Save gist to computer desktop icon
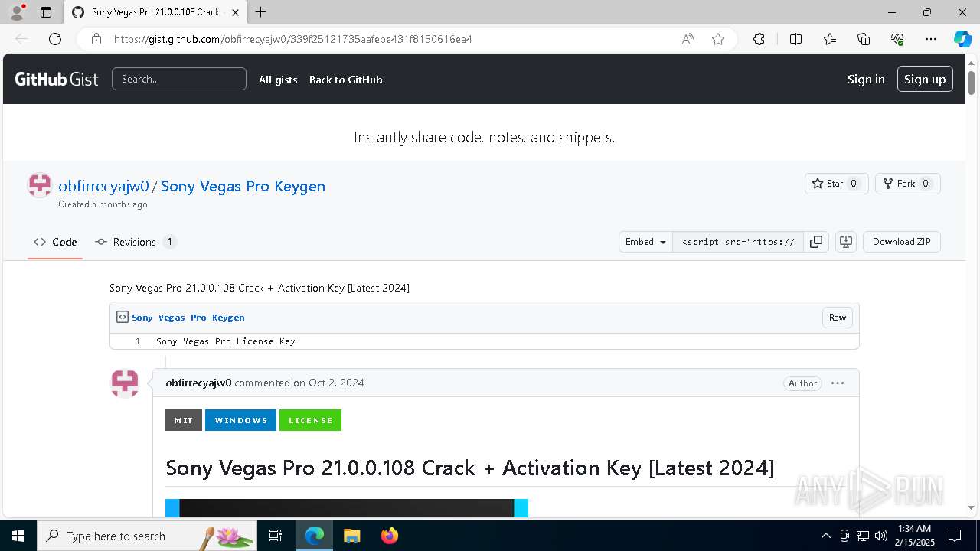This screenshot has height=551, width=980. [846, 242]
